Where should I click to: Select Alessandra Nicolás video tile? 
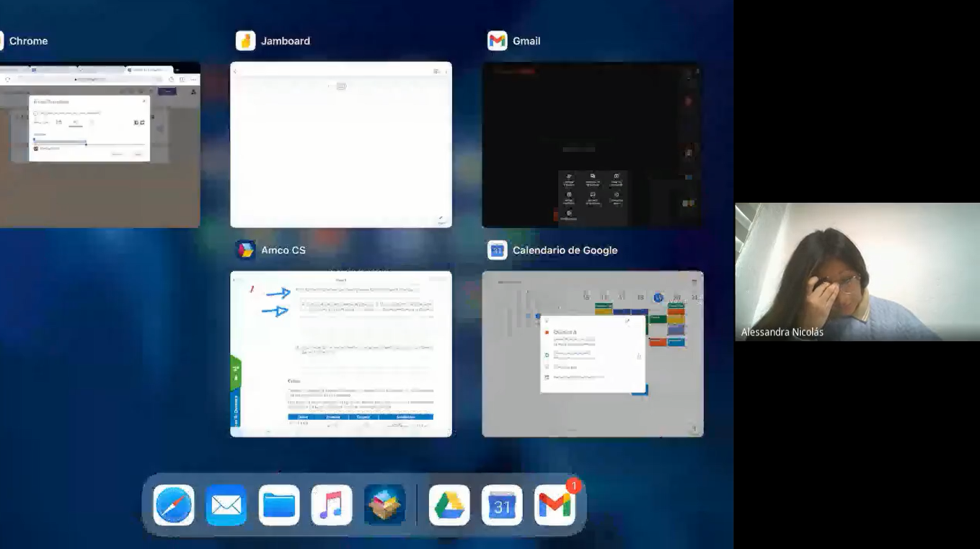(x=857, y=271)
